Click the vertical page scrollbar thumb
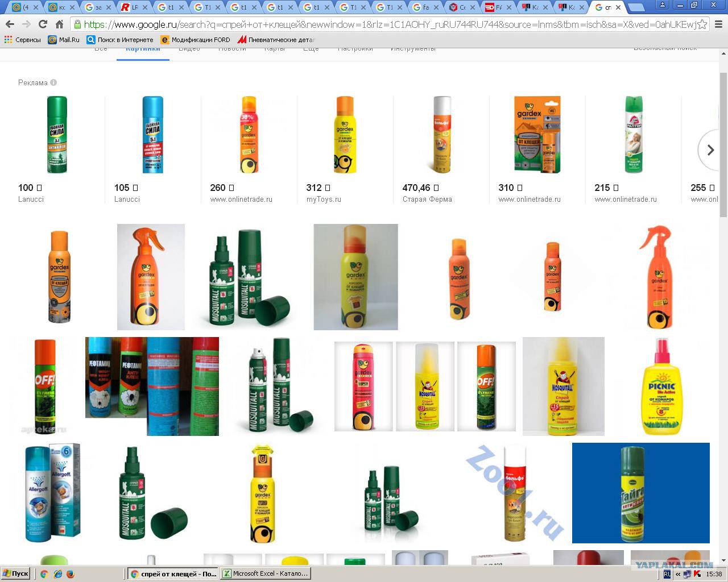The width and height of the screenshot is (728, 582). [x=723, y=145]
